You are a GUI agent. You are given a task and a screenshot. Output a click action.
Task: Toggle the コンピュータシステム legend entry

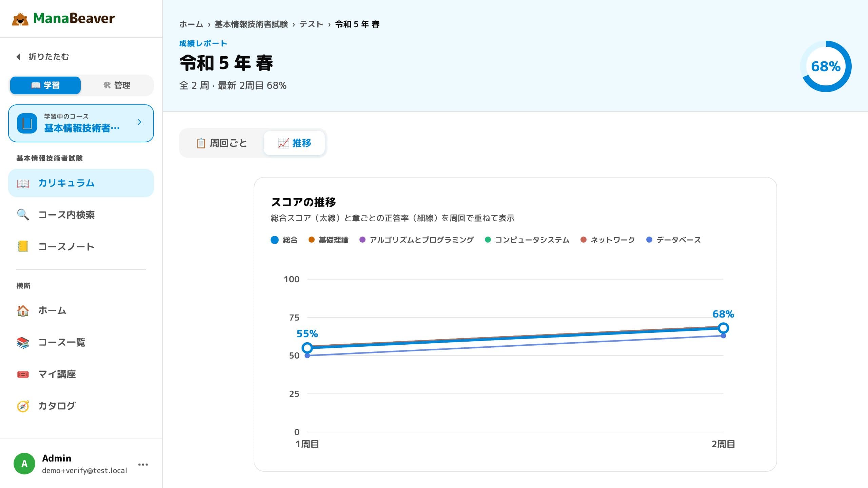(x=527, y=240)
